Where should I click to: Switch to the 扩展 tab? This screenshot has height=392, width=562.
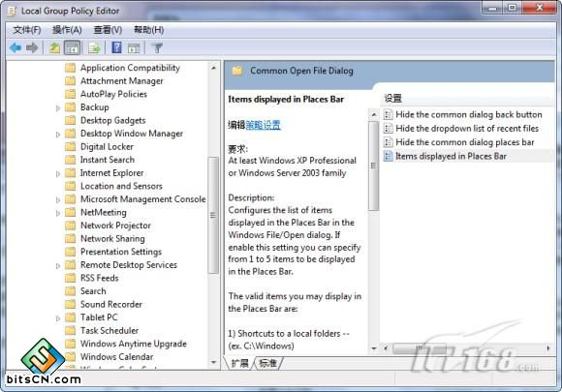pos(239,363)
